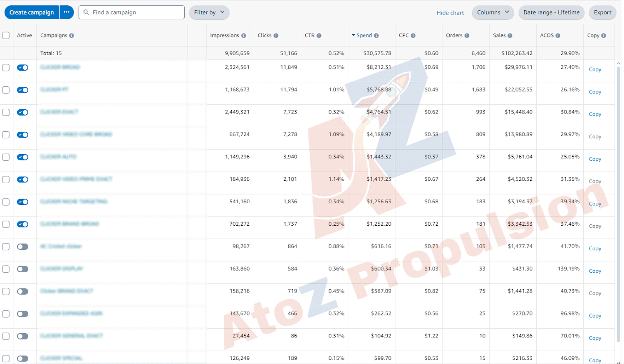Enable the campaign with $99.70 spend
Viewport: 624px width, 364px height.
22,359
